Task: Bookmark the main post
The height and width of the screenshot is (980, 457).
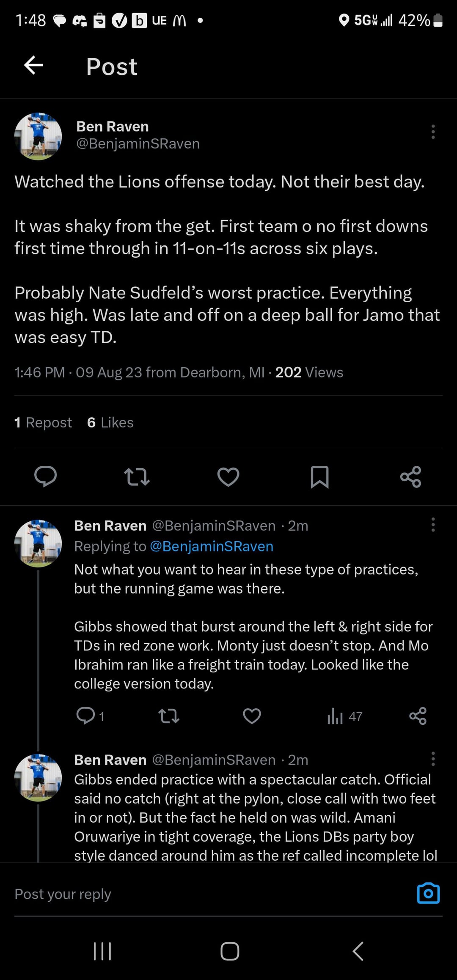Action: point(319,477)
